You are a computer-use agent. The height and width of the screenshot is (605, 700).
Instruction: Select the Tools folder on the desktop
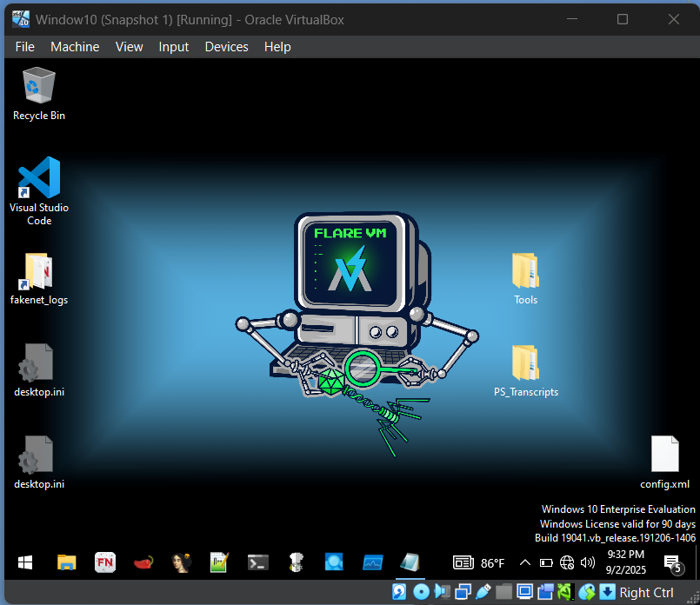point(525,279)
